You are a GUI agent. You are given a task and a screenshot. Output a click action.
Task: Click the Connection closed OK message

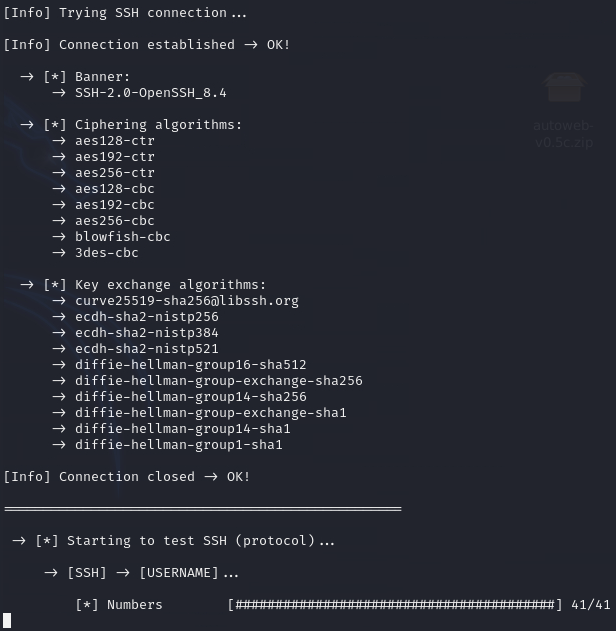tap(127, 477)
